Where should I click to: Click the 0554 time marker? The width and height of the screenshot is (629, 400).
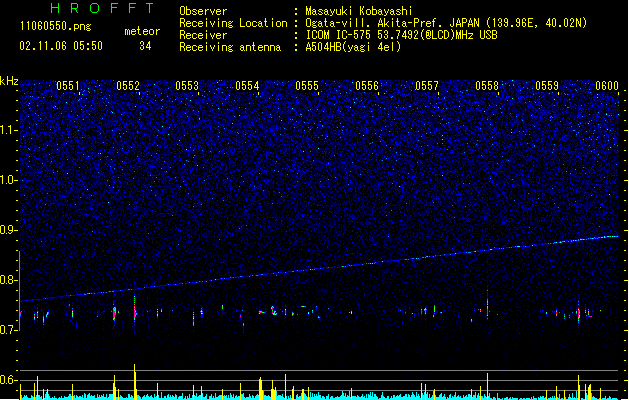point(247,86)
